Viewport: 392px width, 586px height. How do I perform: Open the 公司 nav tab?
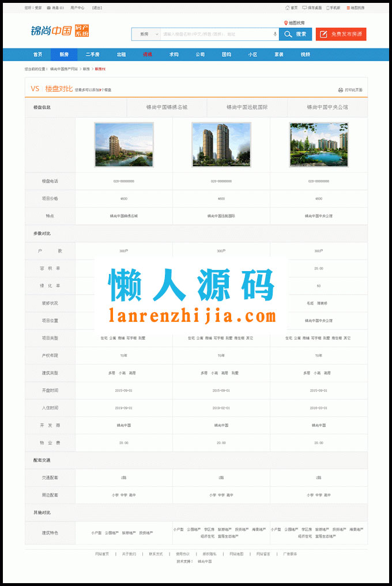pos(200,55)
